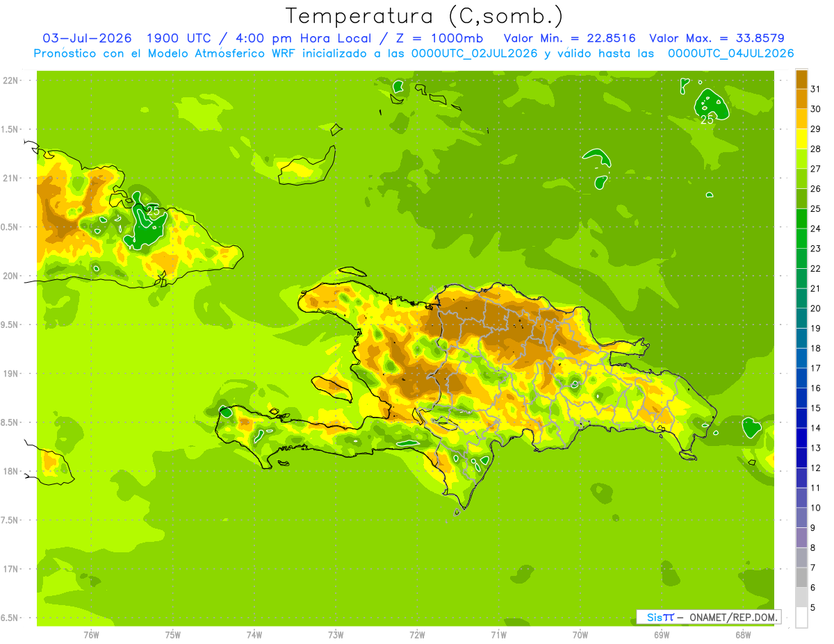Click legend value '10'
Viewport: 834px width, 644px height.
[x=815, y=508]
